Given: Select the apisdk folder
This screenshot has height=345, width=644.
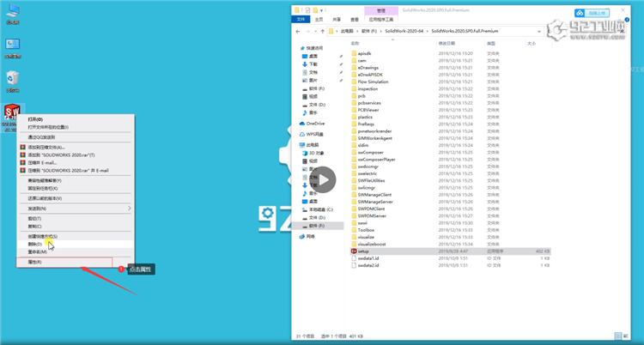Looking at the screenshot, I should [364, 53].
